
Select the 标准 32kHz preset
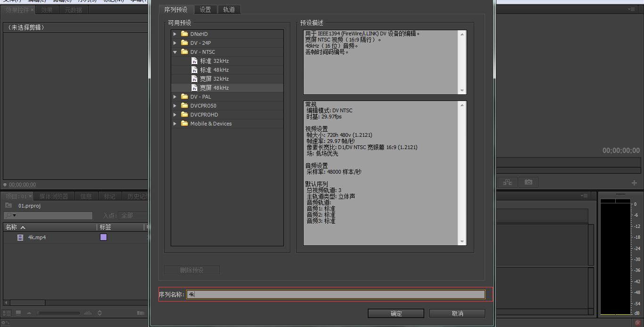(x=214, y=61)
